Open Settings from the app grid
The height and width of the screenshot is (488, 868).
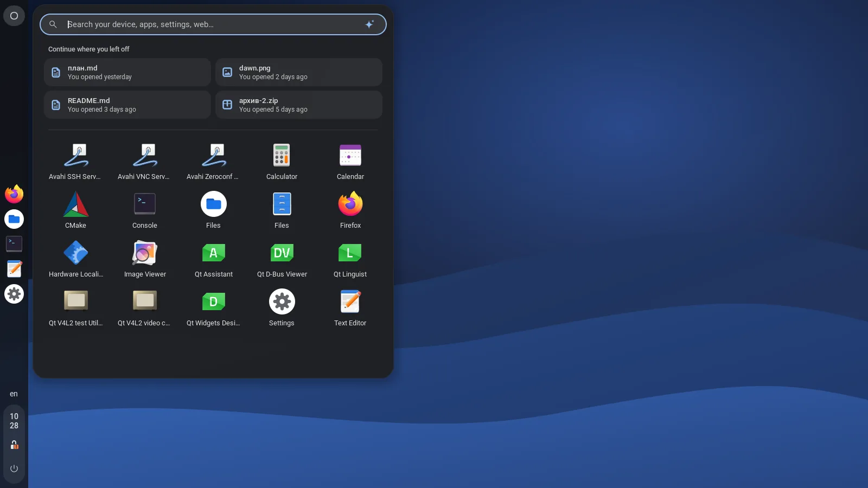click(282, 308)
